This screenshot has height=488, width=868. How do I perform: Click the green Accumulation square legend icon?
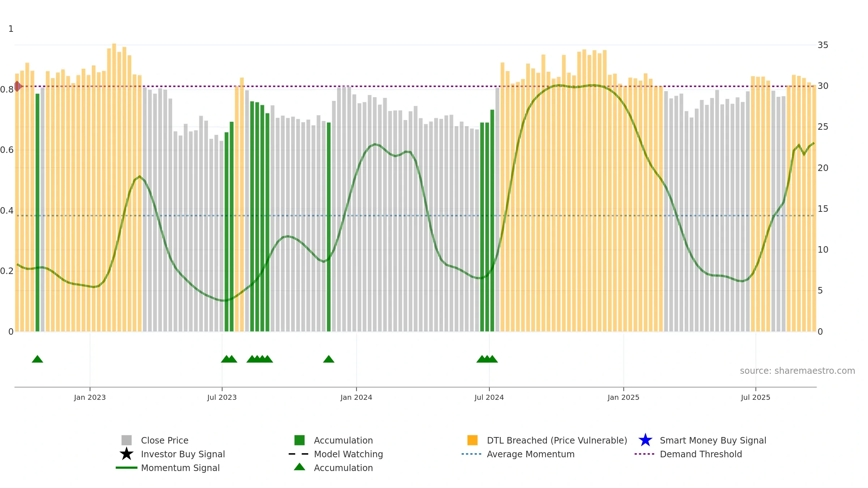click(x=299, y=440)
